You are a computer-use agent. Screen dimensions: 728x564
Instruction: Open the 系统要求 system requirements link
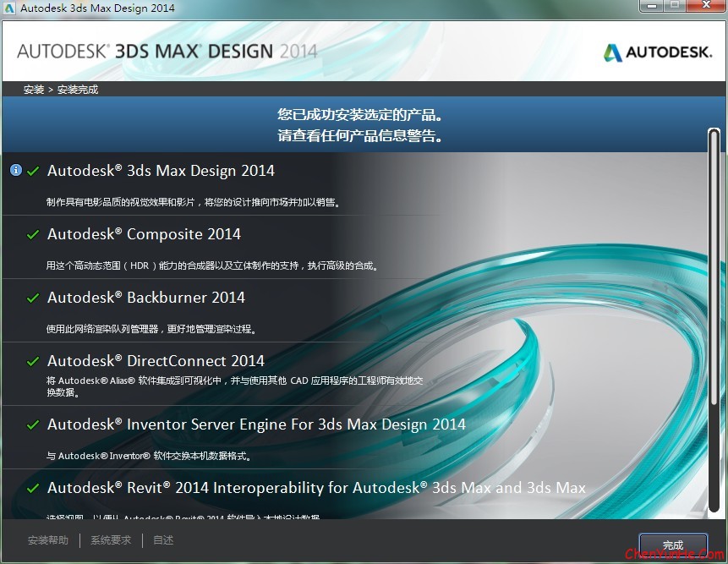click(111, 540)
